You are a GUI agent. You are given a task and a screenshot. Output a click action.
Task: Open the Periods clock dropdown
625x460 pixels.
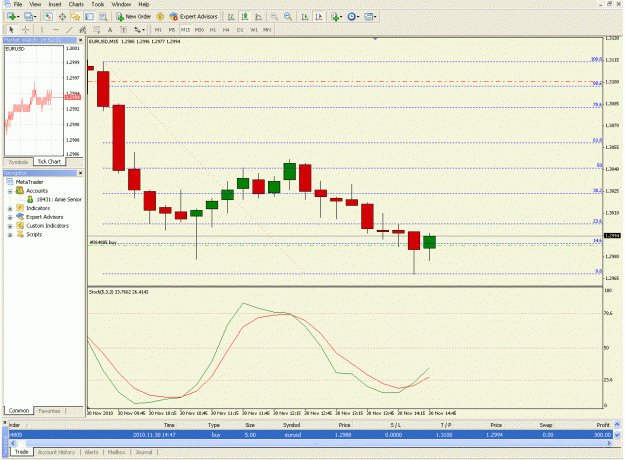pyautogui.click(x=353, y=16)
